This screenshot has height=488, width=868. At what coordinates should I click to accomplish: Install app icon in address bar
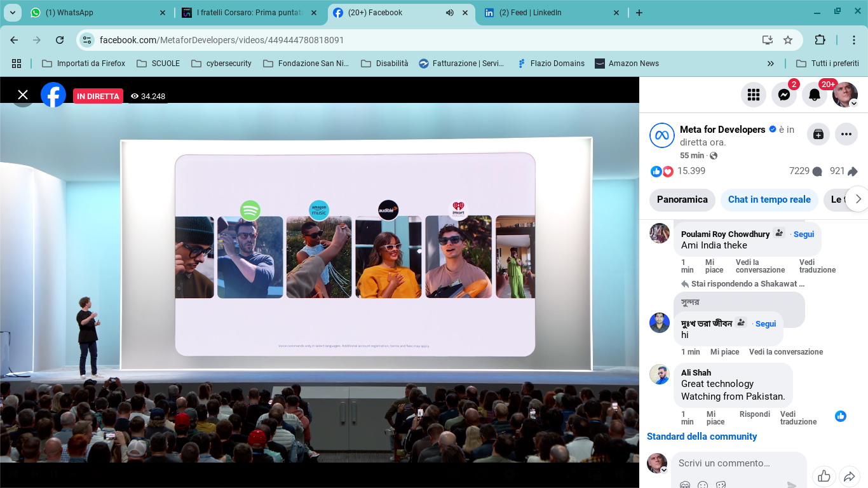click(x=768, y=40)
